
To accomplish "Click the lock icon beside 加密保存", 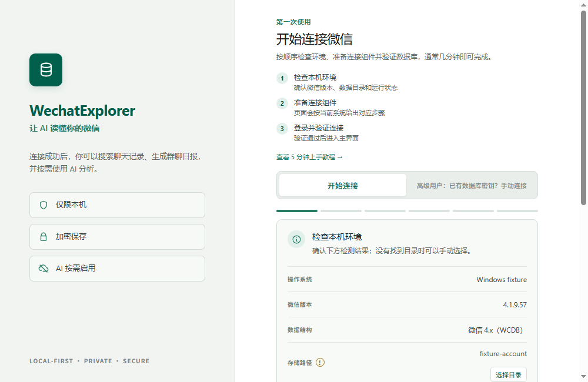I will coord(44,237).
